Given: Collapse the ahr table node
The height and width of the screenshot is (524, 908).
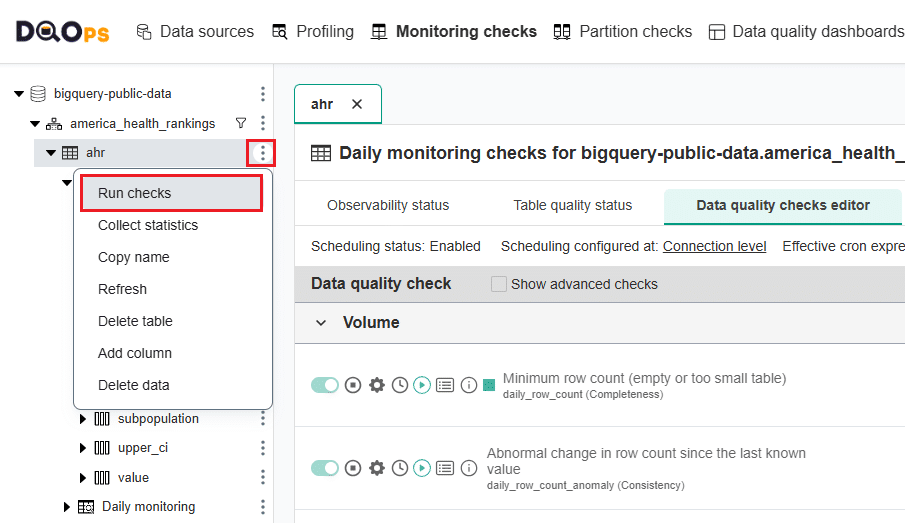Looking at the screenshot, I should [x=51, y=153].
